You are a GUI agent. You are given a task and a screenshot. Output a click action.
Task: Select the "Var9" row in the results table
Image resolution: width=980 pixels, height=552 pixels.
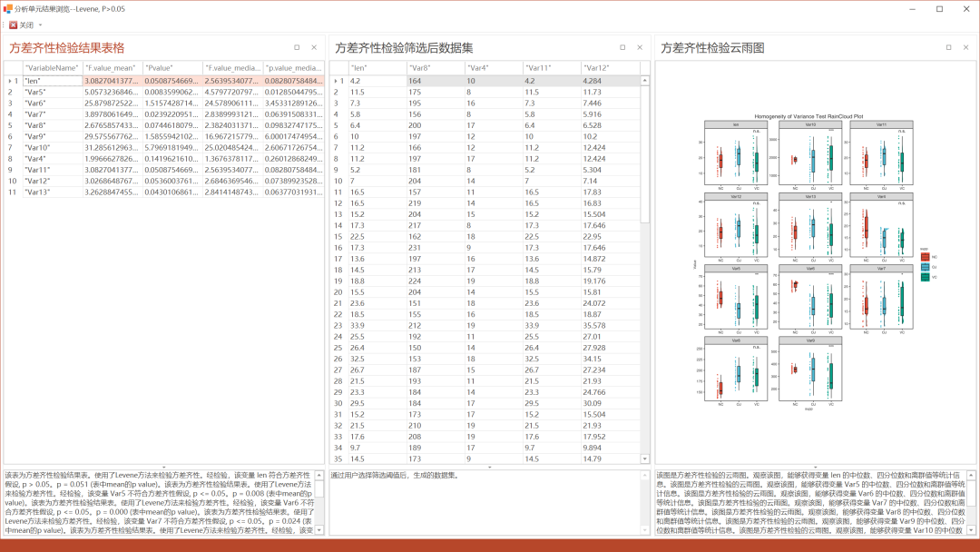tap(163, 136)
